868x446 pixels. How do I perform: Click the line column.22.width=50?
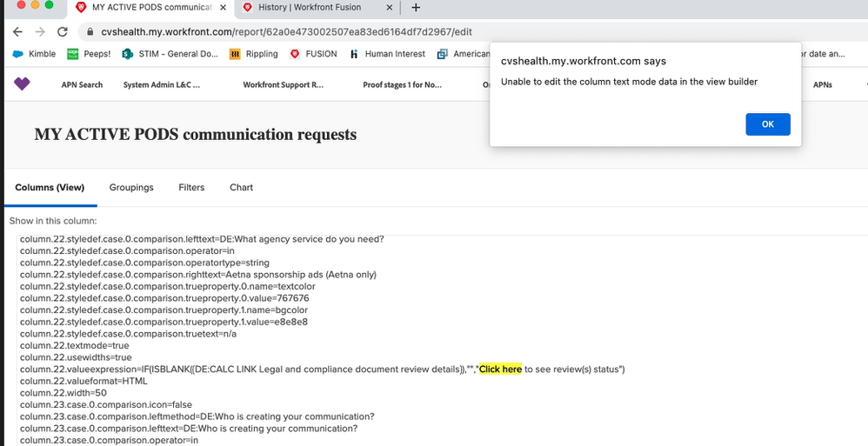[x=63, y=393]
